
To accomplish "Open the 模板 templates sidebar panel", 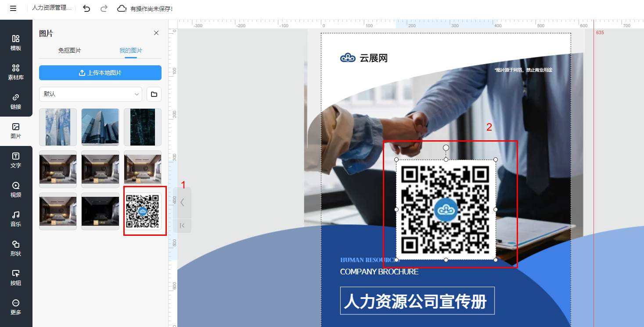I will (x=16, y=43).
